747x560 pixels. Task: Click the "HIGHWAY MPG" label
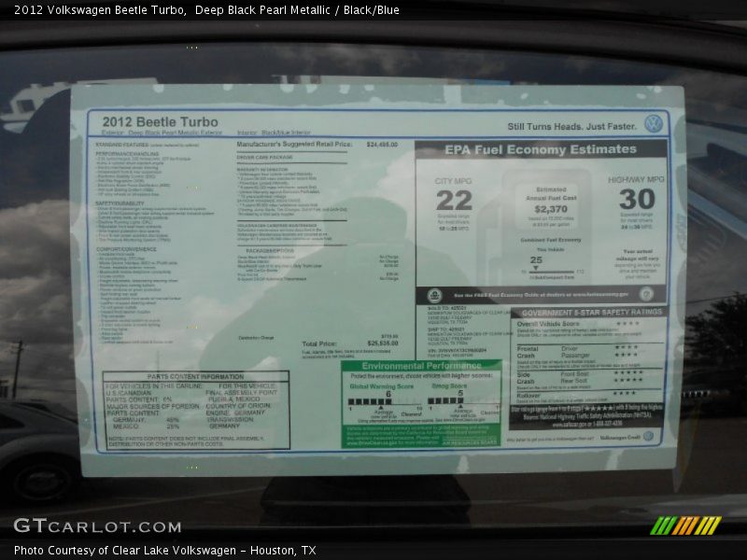coord(636,179)
